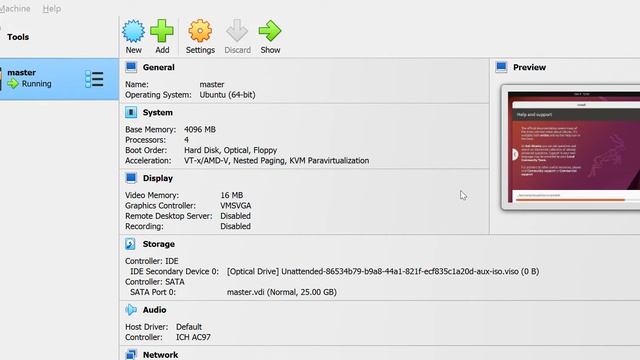The height and width of the screenshot is (360, 640).
Task: Click the Processors value 4
Action: point(186,140)
